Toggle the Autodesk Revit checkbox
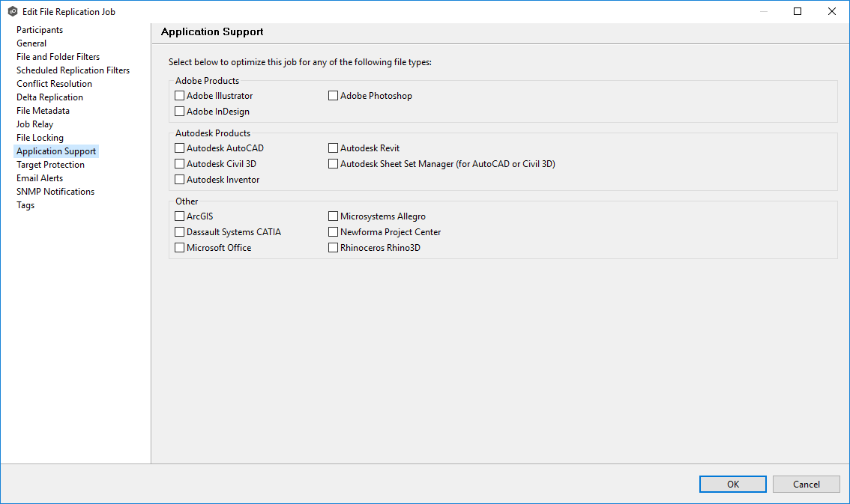 (x=334, y=148)
